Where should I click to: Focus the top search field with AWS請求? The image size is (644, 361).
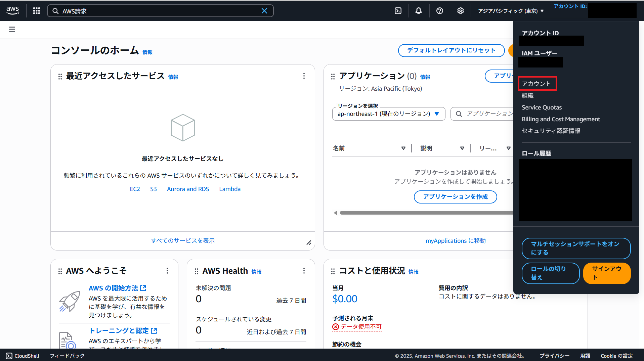160,11
